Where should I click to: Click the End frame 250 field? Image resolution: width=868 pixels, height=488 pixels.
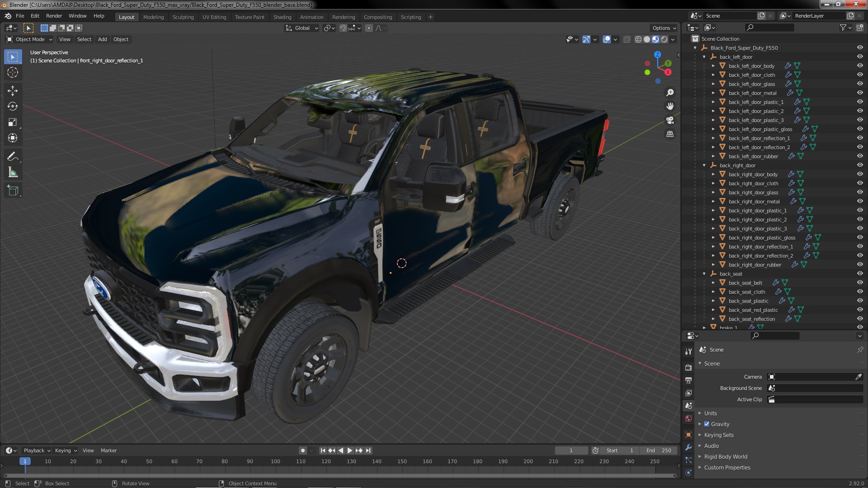(x=659, y=450)
